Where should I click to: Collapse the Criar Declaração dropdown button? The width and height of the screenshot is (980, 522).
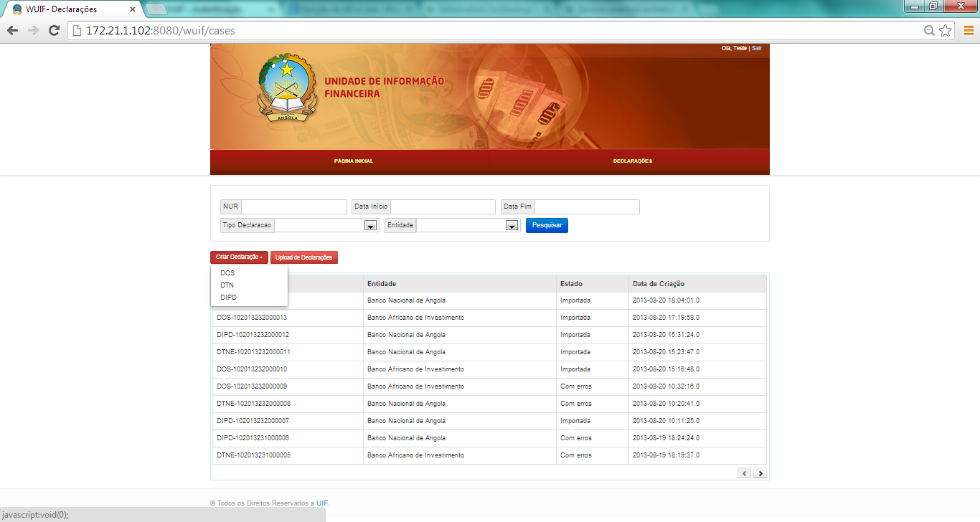[239, 257]
